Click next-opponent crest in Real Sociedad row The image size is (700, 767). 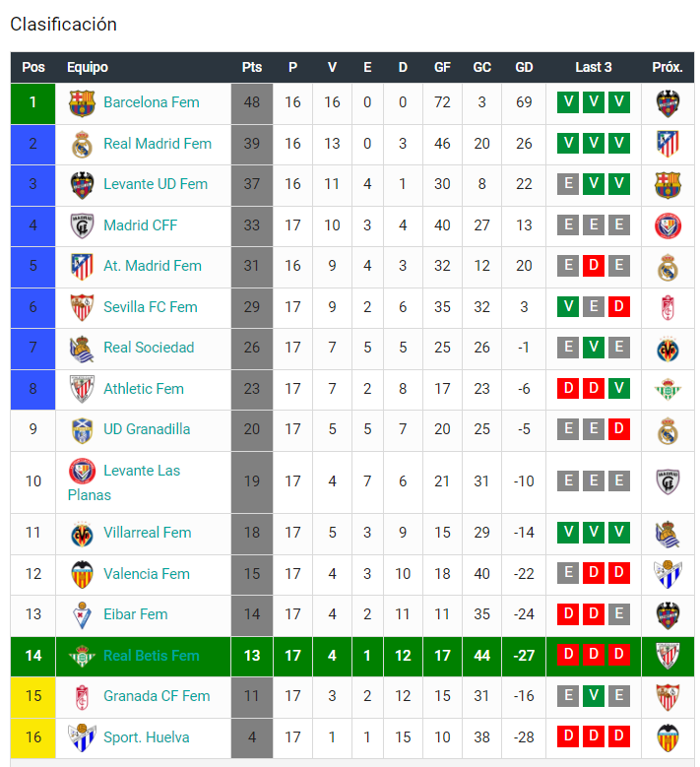(668, 349)
